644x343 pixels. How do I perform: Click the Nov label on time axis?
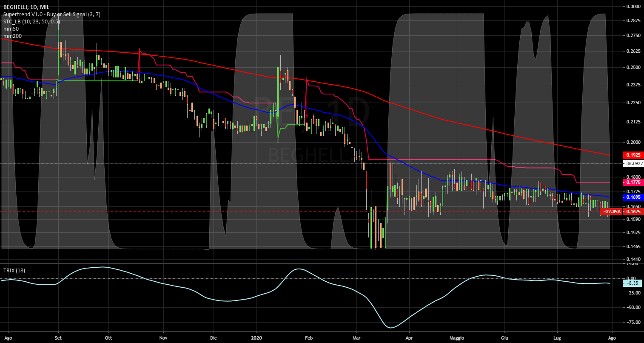[163, 338]
